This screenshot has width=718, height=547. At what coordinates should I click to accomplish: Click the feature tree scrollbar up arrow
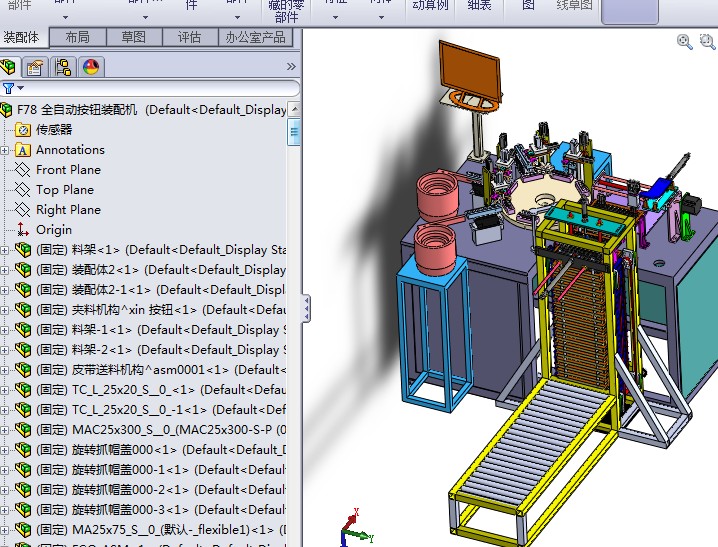tap(294, 109)
